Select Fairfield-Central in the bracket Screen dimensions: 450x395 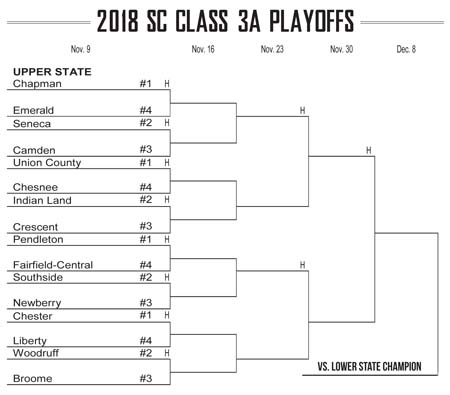(53, 265)
